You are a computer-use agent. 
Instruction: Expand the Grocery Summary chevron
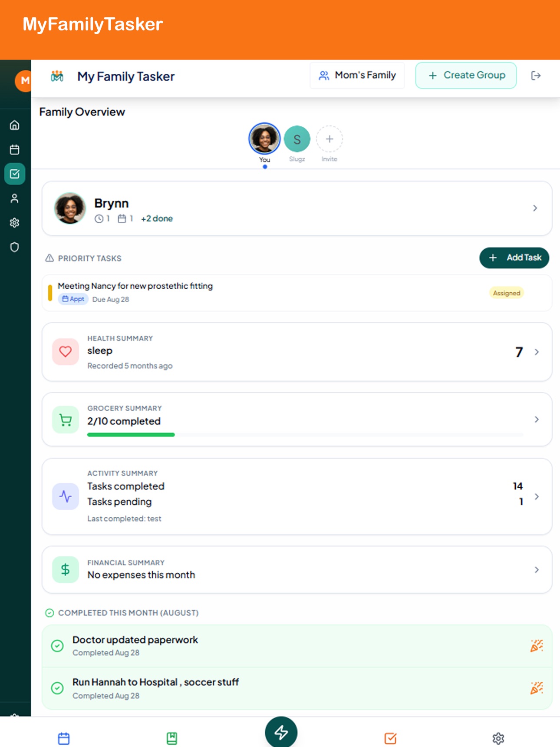(x=537, y=420)
